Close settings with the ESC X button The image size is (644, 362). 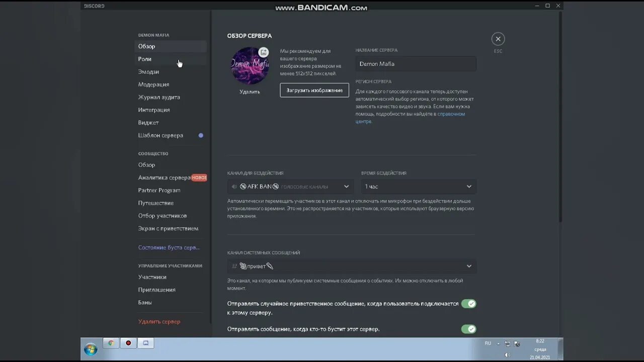pos(498,39)
